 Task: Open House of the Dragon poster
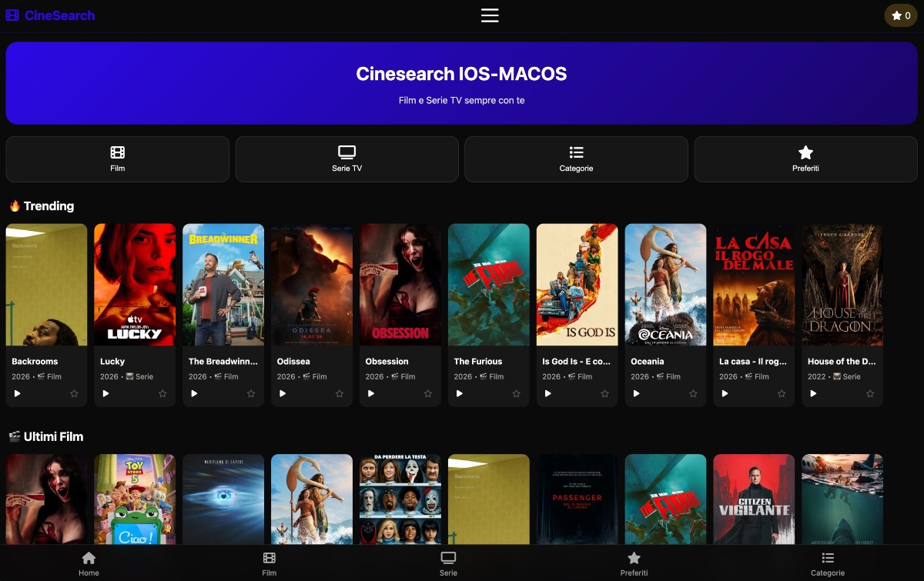pyautogui.click(x=842, y=285)
